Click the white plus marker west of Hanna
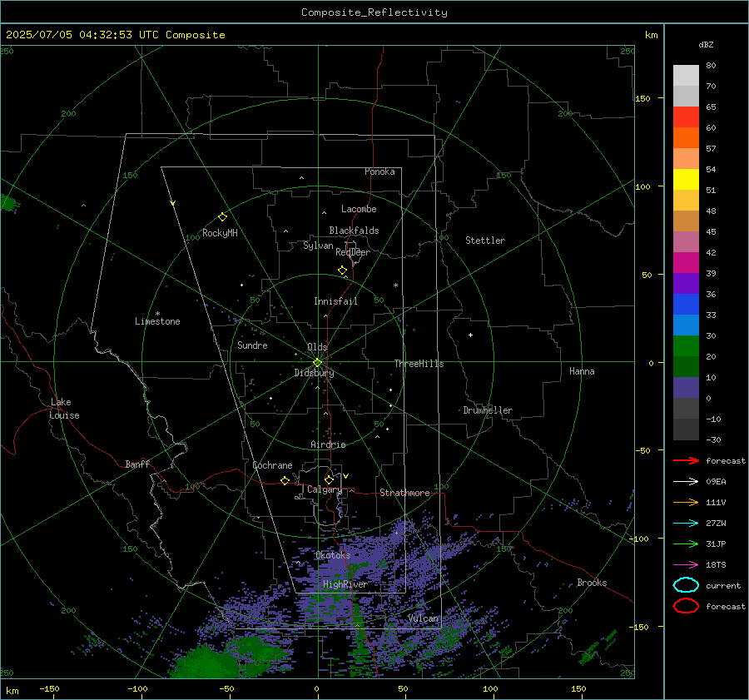 click(470, 335)
